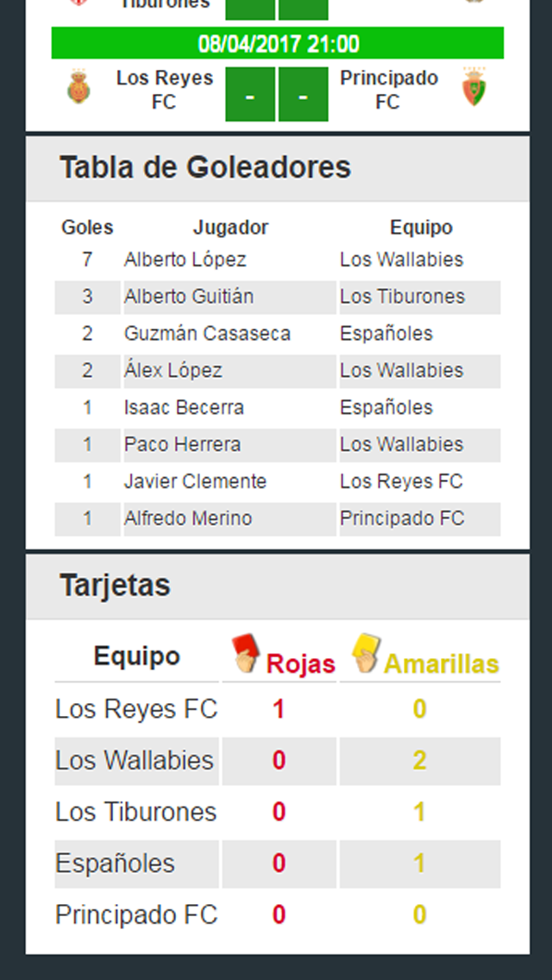Click the yellow card hand icon
552x980 pixels.
click(x=367, y=653)
